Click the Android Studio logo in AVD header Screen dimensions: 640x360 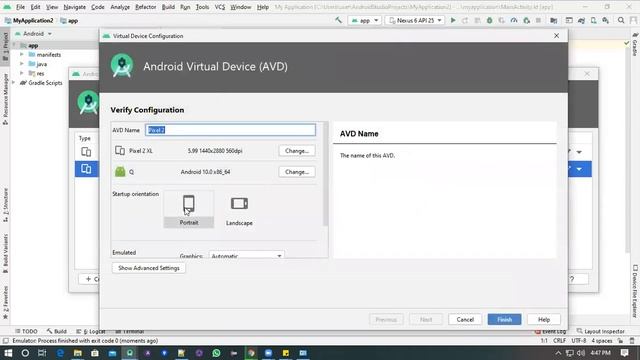[122, 66]
